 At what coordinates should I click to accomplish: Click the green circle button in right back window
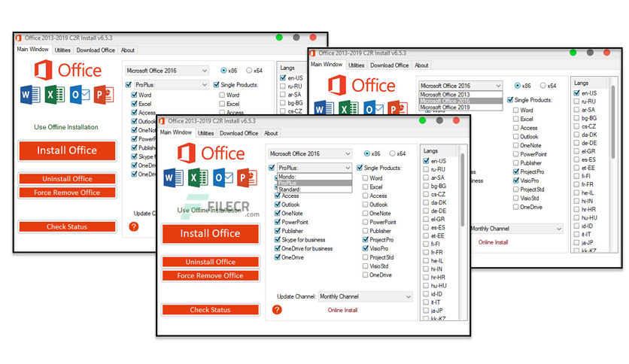(x=573, y=53)
